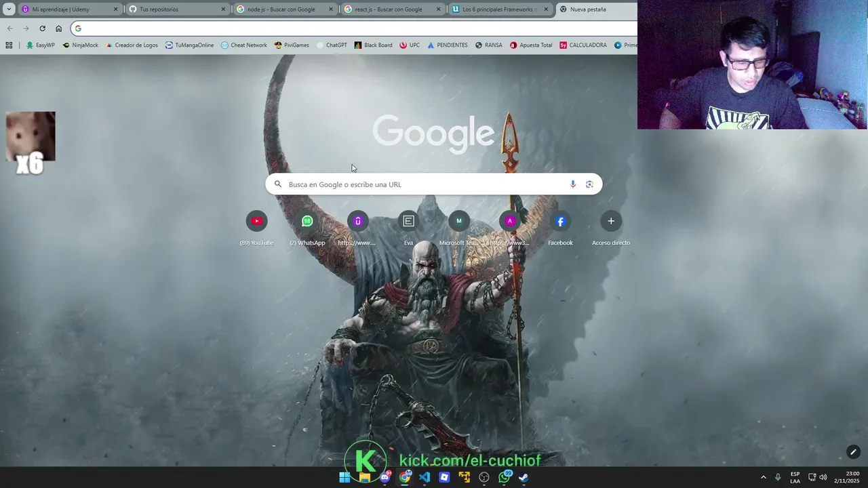Reload the current page

coord(42,28)
